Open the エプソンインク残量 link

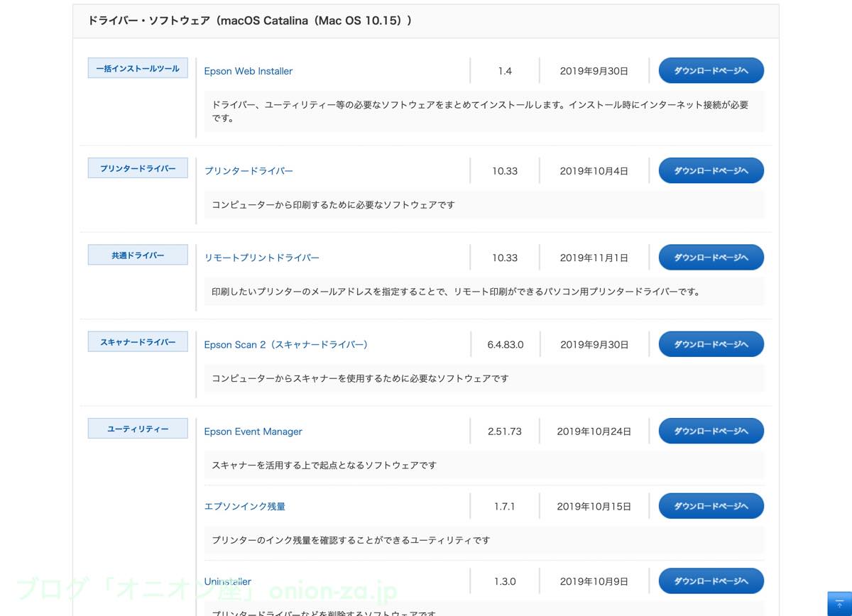click(244, 506)
